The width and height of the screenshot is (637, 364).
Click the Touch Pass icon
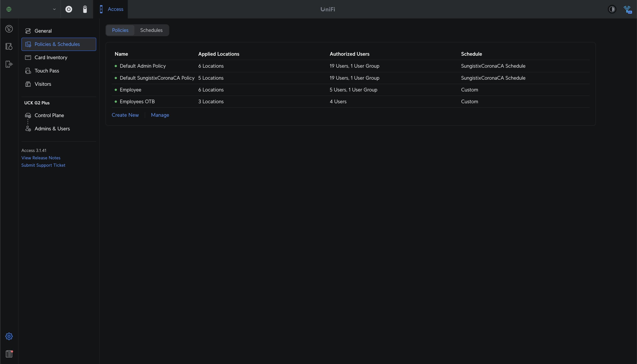click(x=28, y=71)
